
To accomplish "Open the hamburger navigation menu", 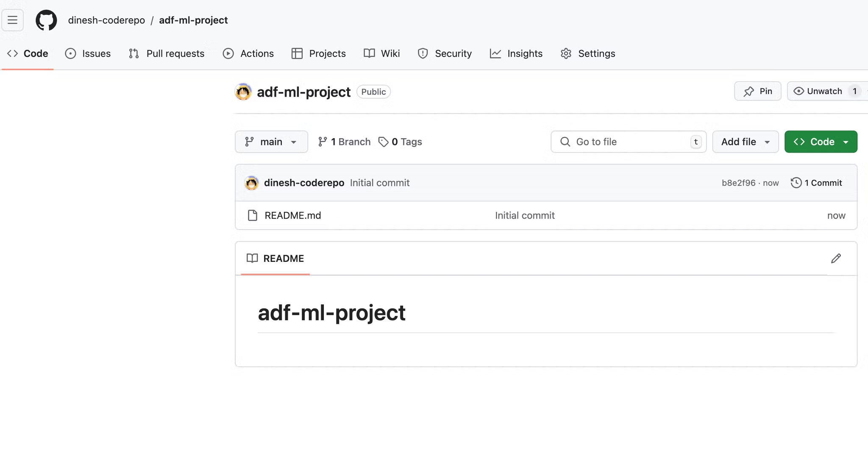I will coord(12,20).
